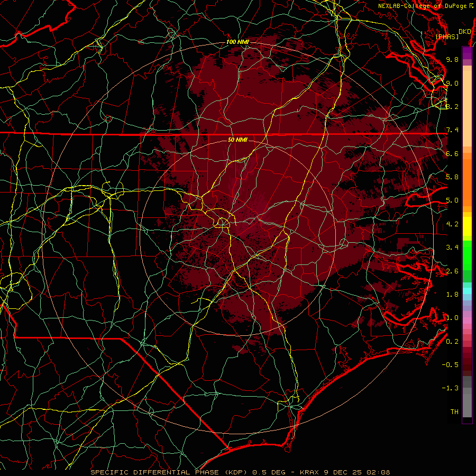The image size is (476, 476).
Task: Select the -1.3 value on color scale
Action: click(x=450, y=388)
